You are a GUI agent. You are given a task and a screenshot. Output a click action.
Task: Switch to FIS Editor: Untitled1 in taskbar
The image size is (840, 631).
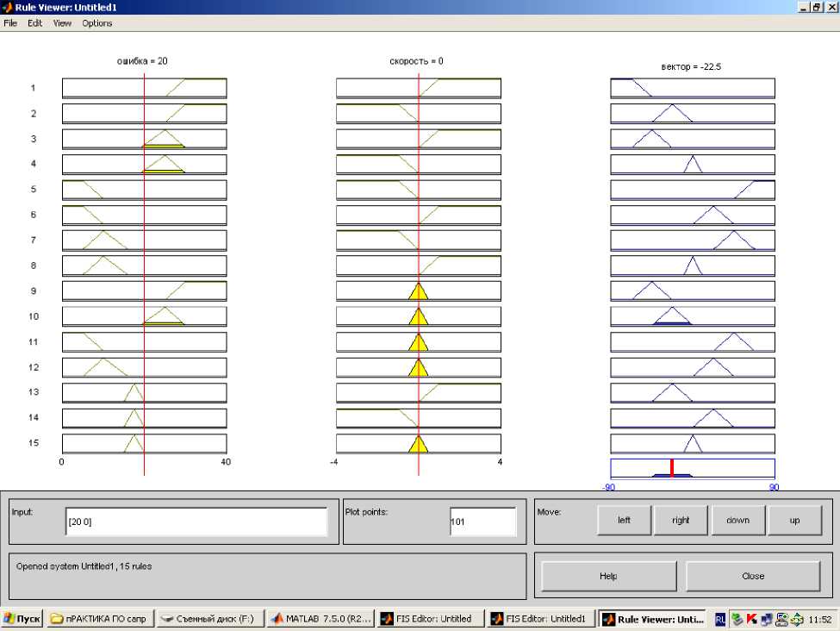(x=539, y=619)
